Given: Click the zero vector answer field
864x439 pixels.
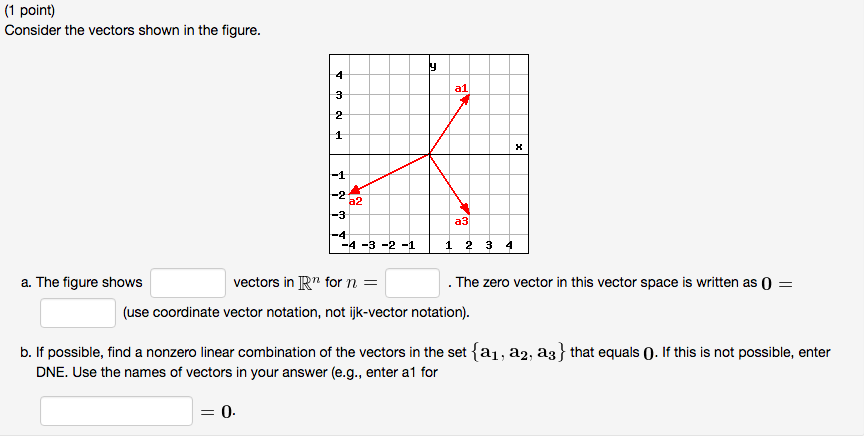Looking at the screenshot, I should [78, 313].
